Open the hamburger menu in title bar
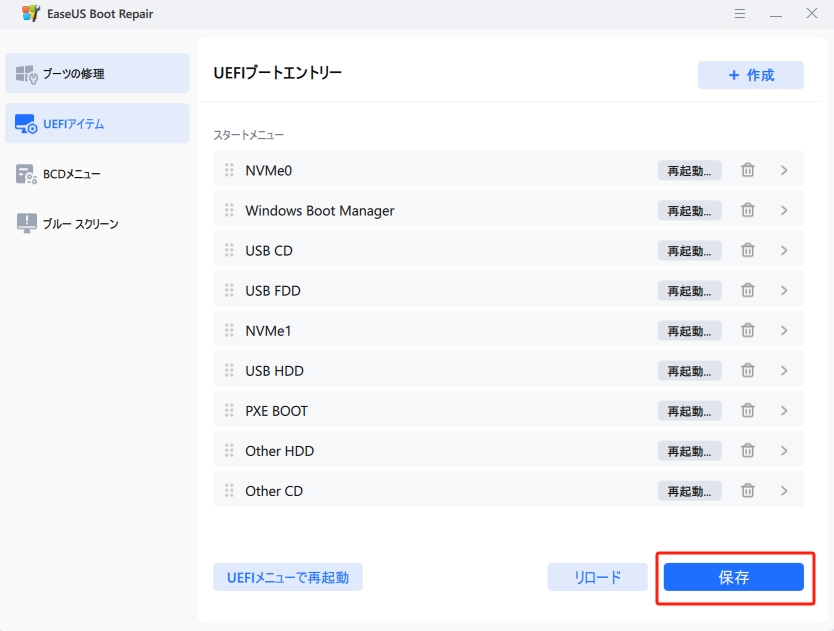Screen dimensions: 834x631 click(x=740, y=15)
